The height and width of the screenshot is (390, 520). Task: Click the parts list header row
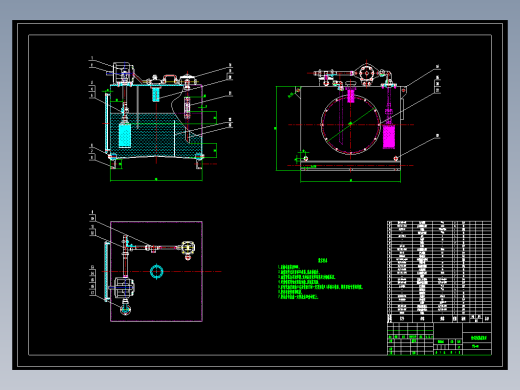click(439, 319)
